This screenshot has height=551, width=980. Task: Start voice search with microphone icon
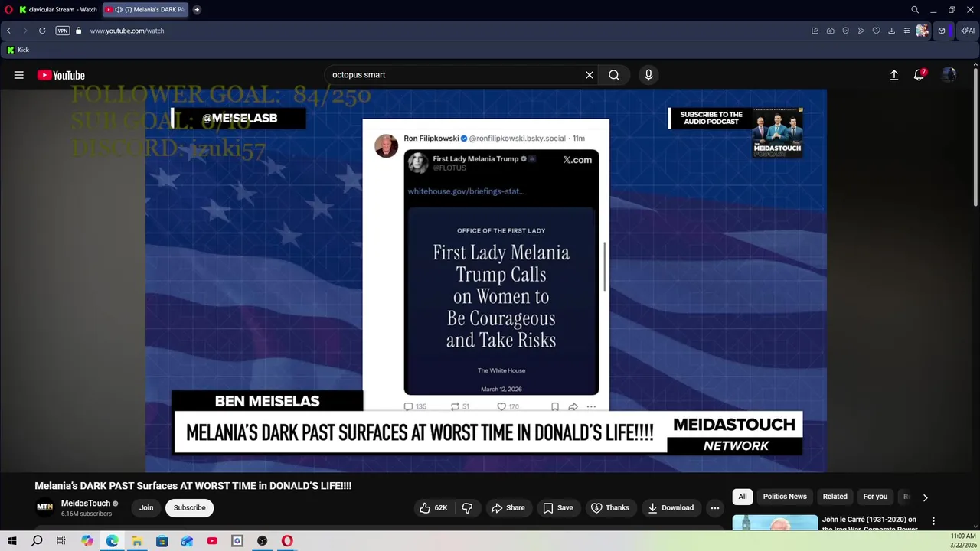click(648, 75)
